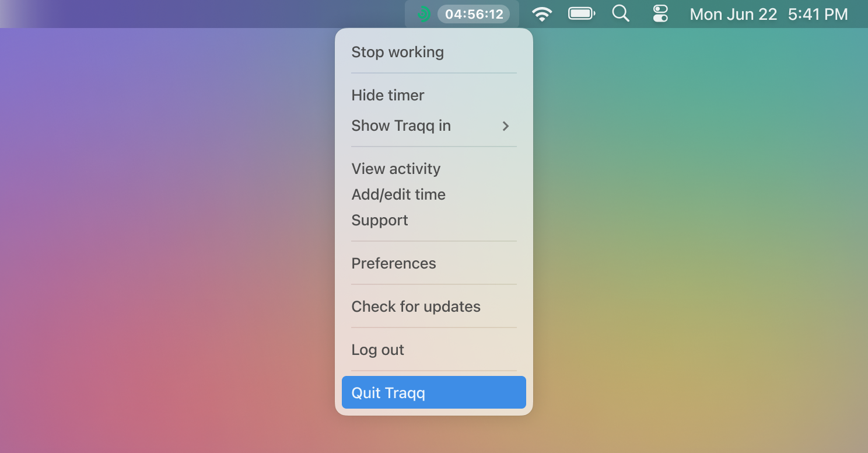
Task: Open the Wi-Fi status icon
Action: point(542,14)
